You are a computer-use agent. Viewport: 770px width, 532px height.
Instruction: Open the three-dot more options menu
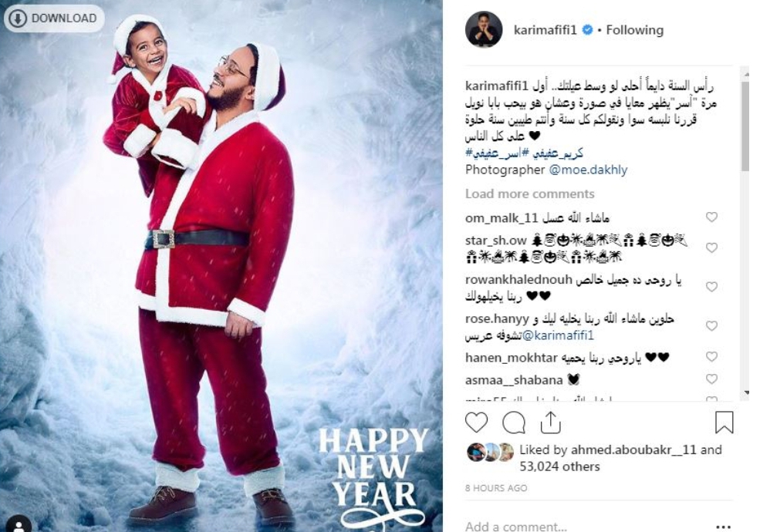723,527
